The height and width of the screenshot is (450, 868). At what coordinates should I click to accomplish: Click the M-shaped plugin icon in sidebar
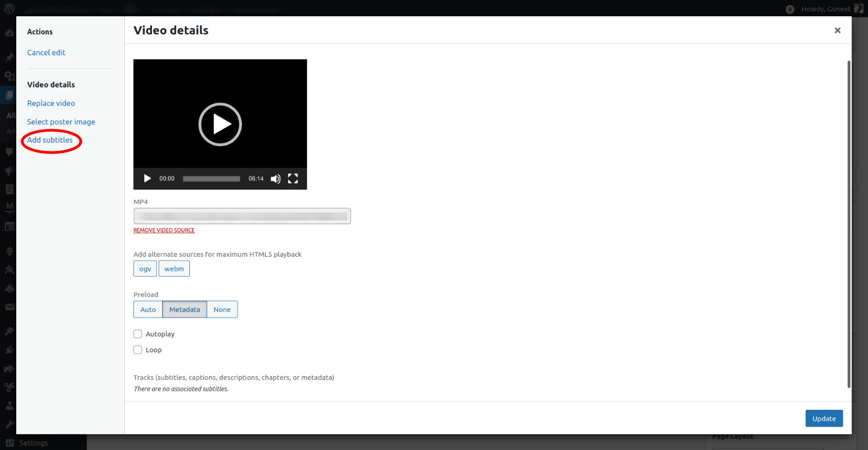pyautogui.click(x=9, y=207)
